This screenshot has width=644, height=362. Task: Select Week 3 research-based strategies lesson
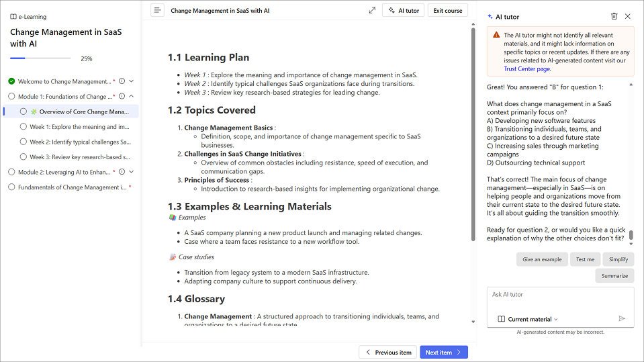pos(79,157)
